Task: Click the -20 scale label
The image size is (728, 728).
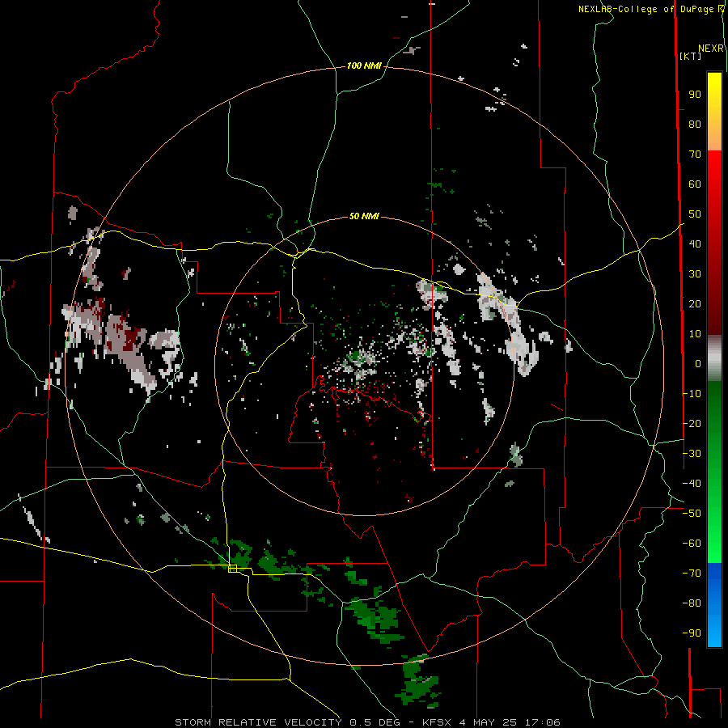Action: 692,424
